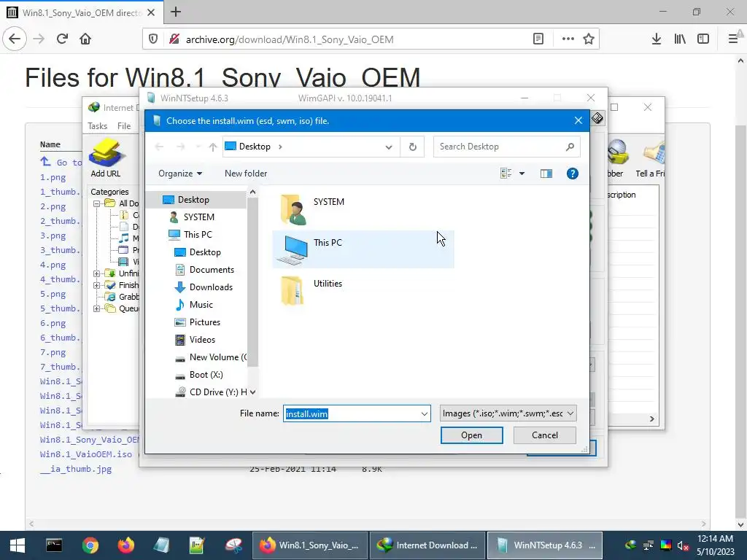This screenshot has width=747, height=560.
Task: Open Firefox hamburger menu
Action: [x=733, y=39]
